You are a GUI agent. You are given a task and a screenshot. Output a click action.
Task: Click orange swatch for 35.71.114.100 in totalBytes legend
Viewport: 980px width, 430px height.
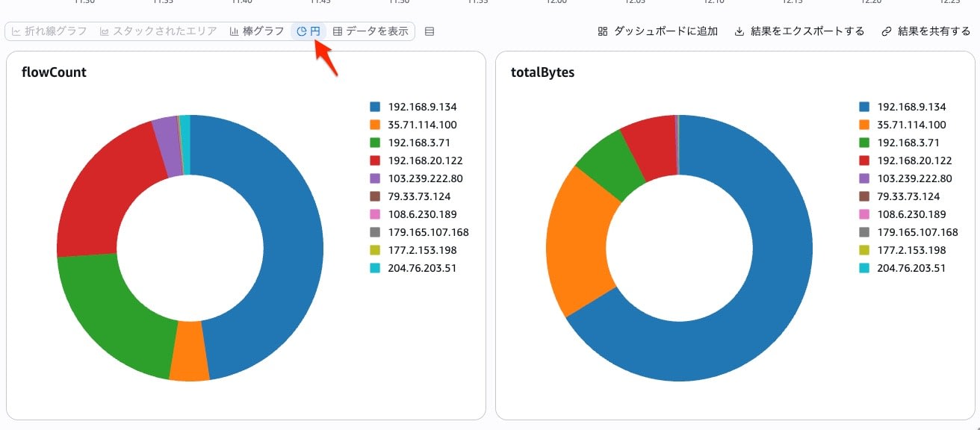(864, 125)
